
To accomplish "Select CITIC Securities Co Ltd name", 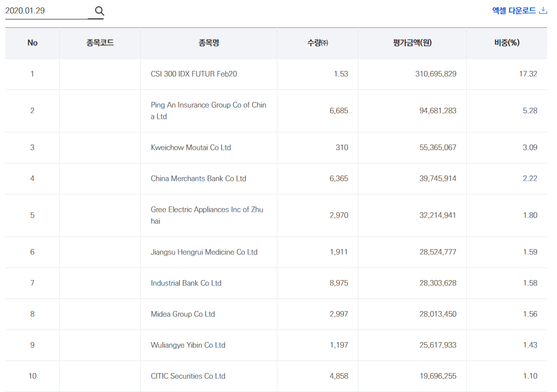I will 188,376.
